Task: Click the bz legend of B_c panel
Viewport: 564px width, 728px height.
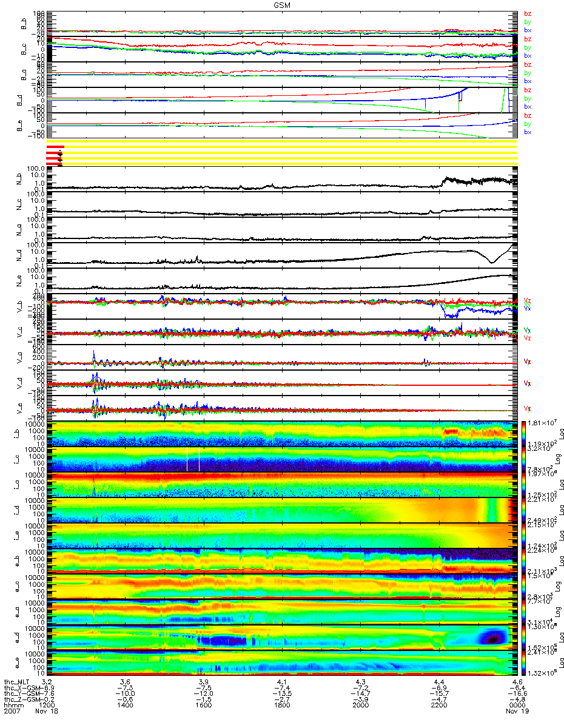Action: [528, 39]
